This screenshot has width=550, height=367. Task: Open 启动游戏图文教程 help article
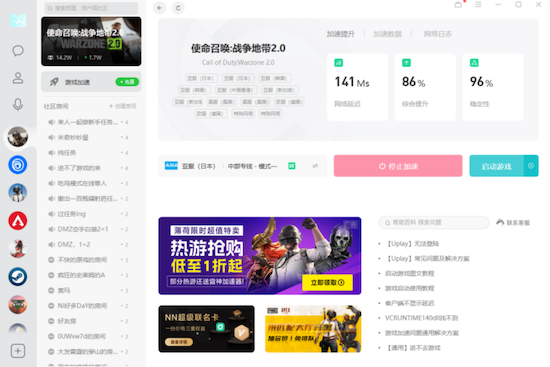pos(409,273)
